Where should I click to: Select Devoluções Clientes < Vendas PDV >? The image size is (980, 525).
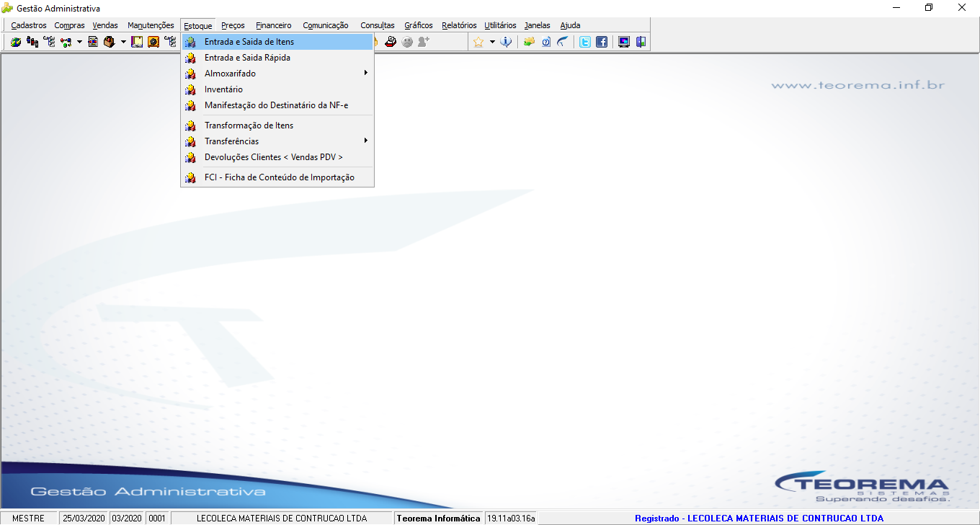pos(277,157)
